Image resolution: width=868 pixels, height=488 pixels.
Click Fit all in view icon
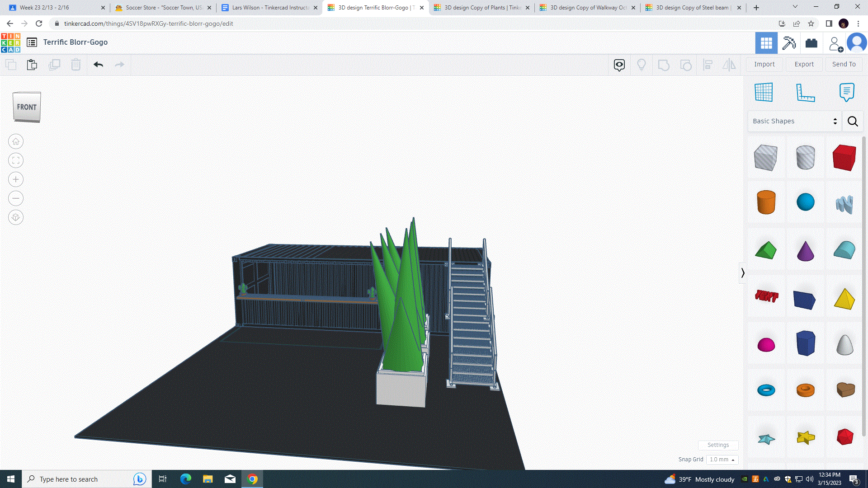pos(16,161)
